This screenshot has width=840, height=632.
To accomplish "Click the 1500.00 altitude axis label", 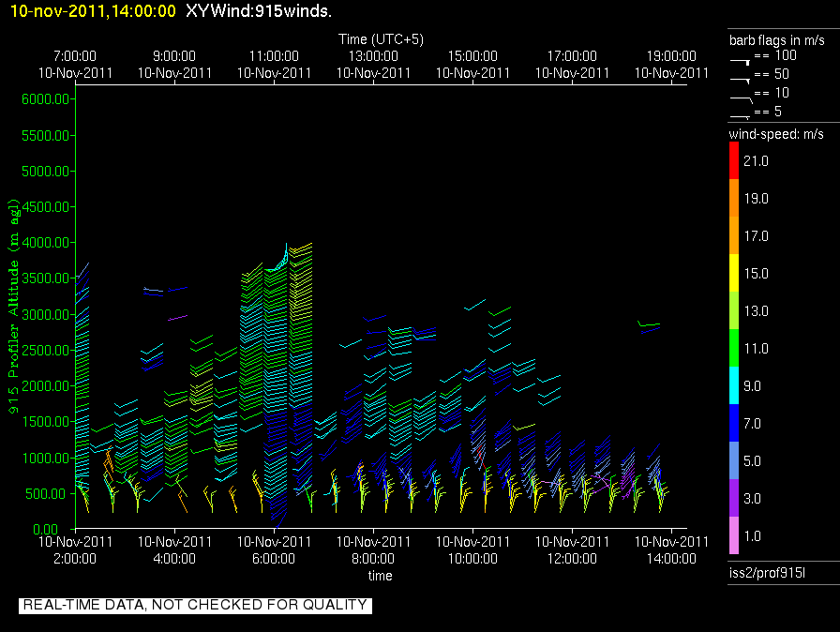I will pos(46,422).
